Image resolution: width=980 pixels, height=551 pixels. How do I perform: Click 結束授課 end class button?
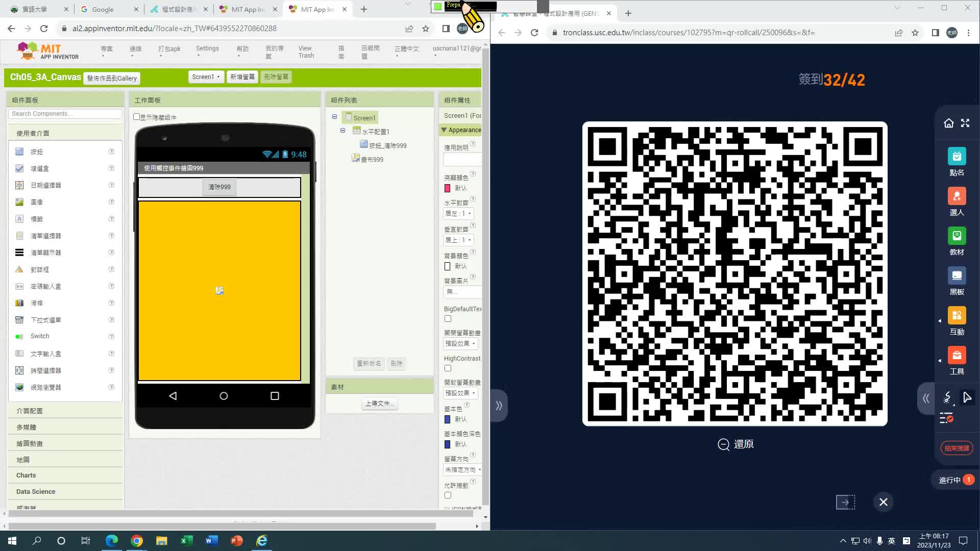tap(957, 448)
